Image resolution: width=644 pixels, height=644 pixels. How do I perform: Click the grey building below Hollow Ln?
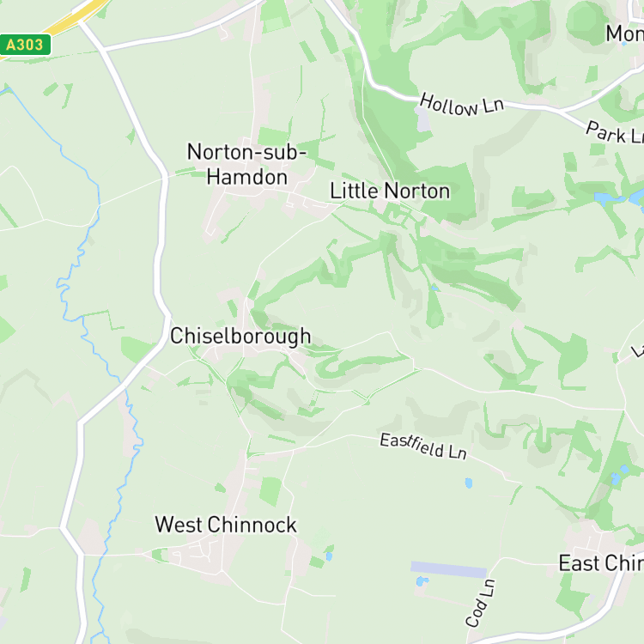[423, 119]
